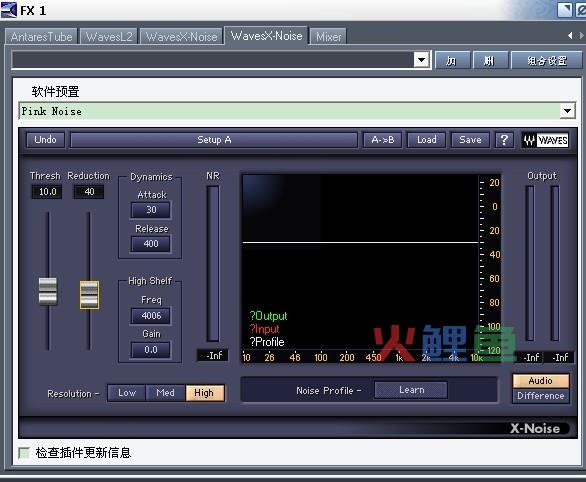Click the left Output -Inf readout
This screenshot has height=482, width=586.
[x=530, y=358]
